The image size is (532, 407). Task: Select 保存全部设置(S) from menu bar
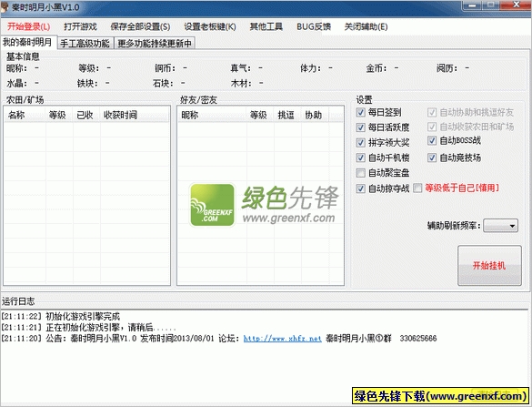point(140,26)
